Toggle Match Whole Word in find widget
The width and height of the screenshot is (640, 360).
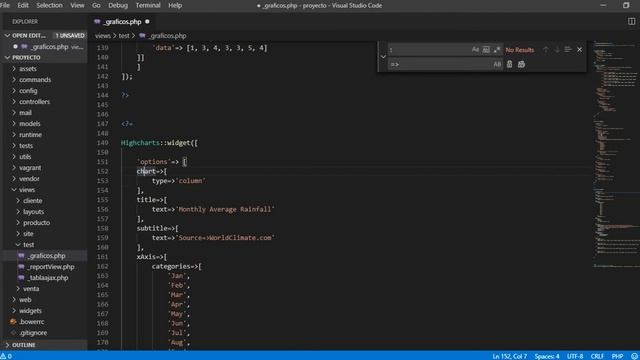click(x=486, y=50)
